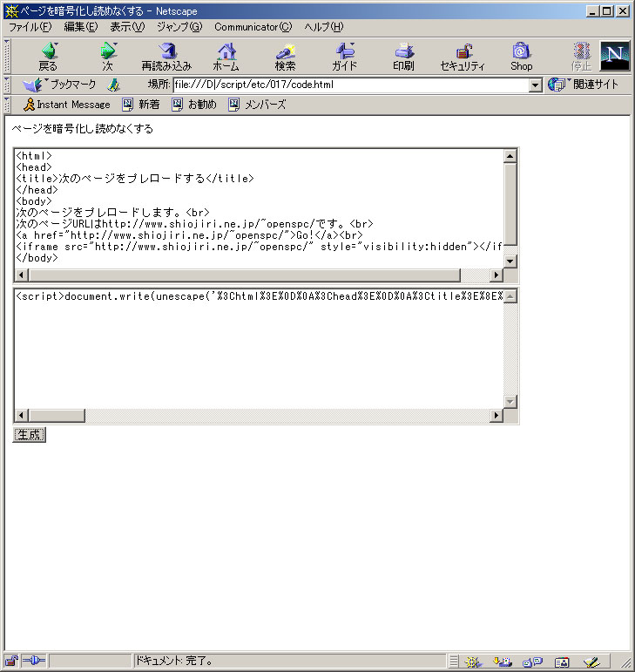635x672 pixels.
Task: Go back using the 戻る button
Action: point(48,56)
